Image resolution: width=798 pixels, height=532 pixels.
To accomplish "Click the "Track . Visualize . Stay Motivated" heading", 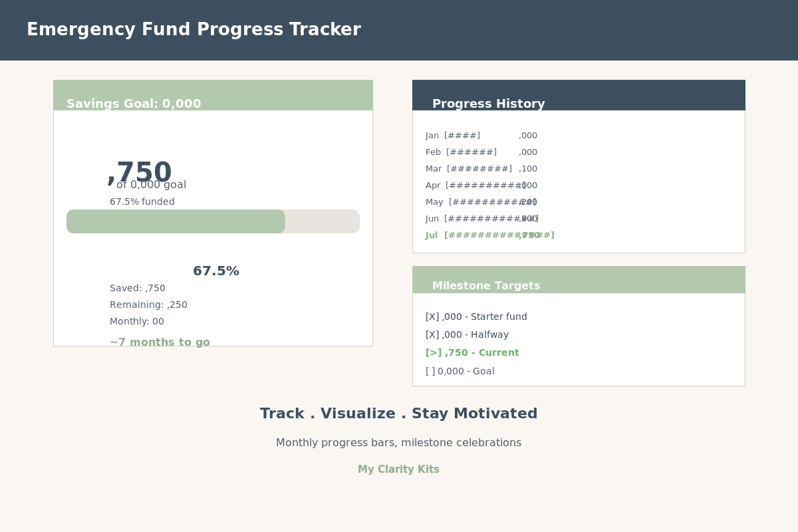I will pyautogui.click(x=398, y=414).
